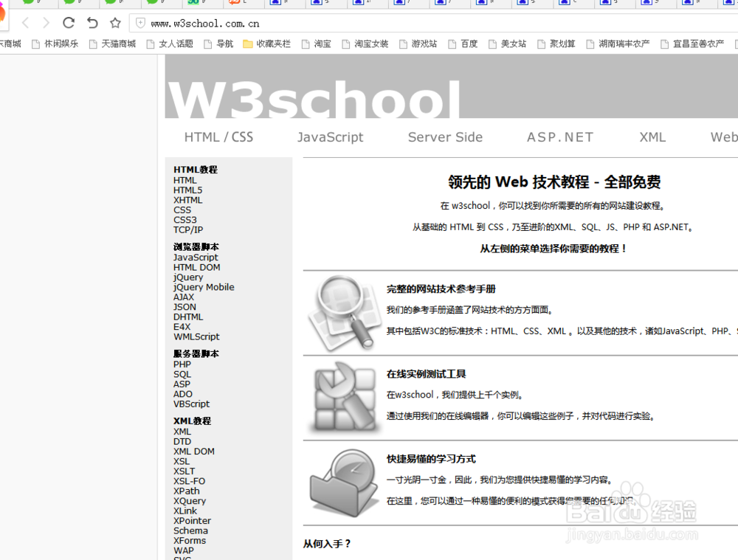Open the JavaScript menu in the top navigation

coord(330,137)
